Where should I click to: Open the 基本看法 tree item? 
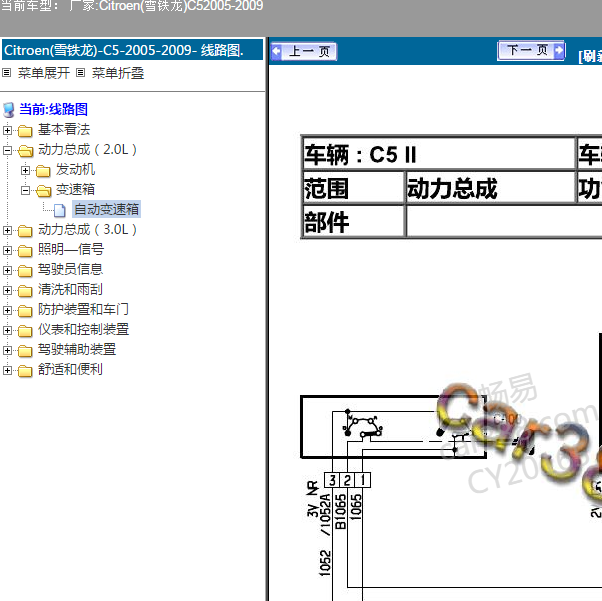[64, 129]
